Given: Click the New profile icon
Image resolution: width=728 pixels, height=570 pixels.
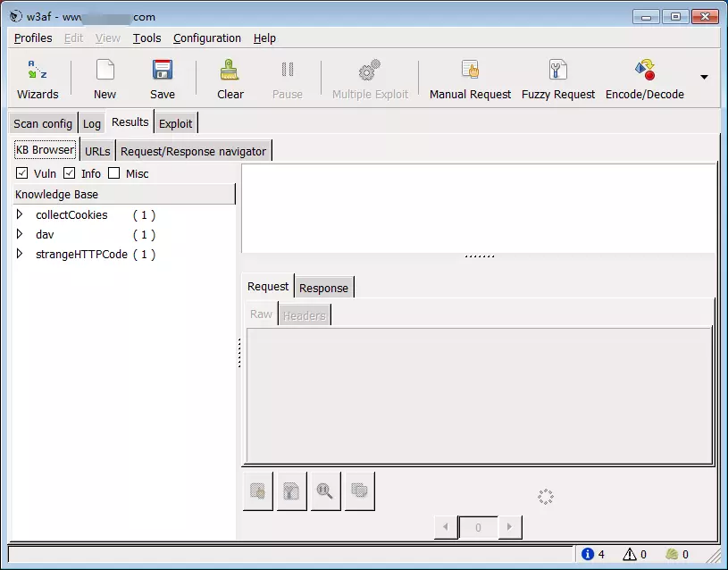Looking at the screenshot, I should pyautogui.click(x=105, y=71).
